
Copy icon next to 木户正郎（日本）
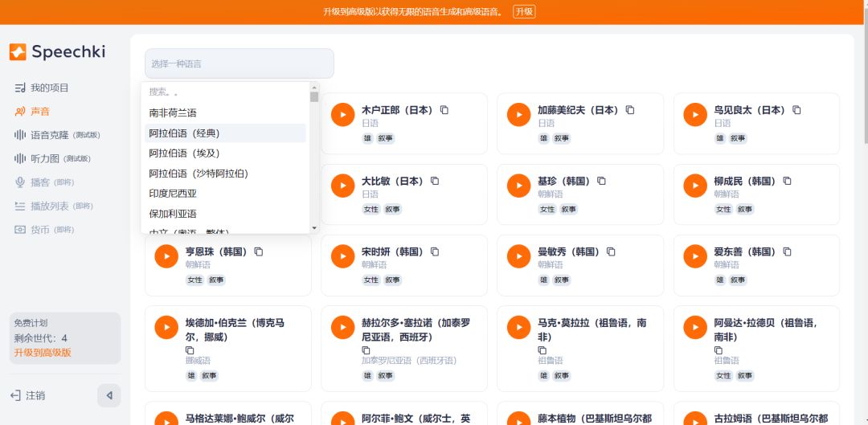tap(444, 109)
